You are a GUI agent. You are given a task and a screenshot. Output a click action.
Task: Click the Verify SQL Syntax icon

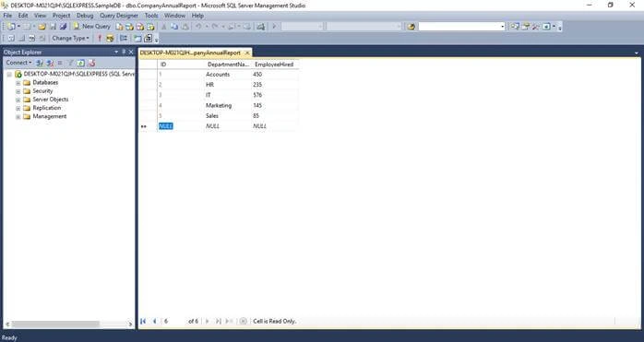point(110,38)
